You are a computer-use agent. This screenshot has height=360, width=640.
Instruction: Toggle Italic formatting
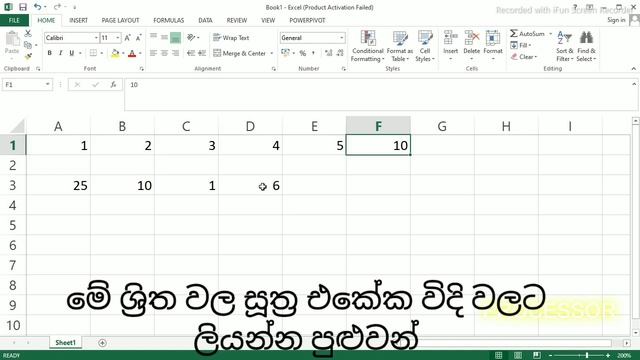coord(60,53)
